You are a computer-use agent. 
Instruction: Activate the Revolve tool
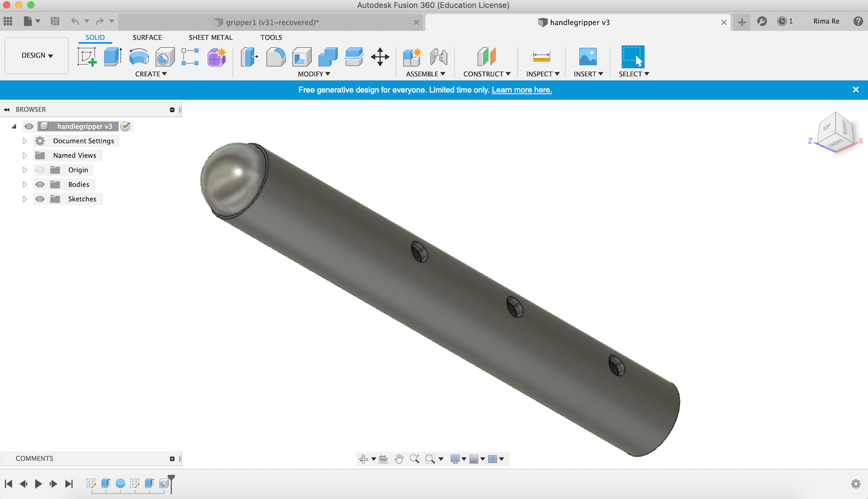point(139,57)
